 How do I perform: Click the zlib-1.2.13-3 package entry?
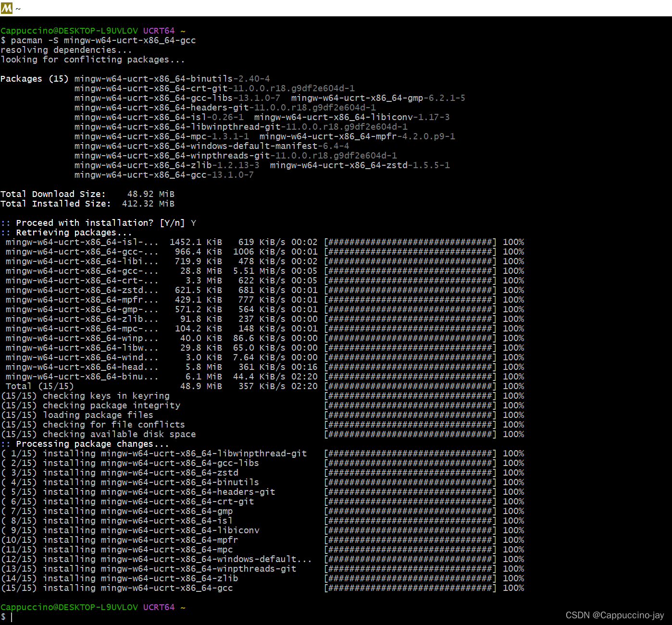click(167, 165)
